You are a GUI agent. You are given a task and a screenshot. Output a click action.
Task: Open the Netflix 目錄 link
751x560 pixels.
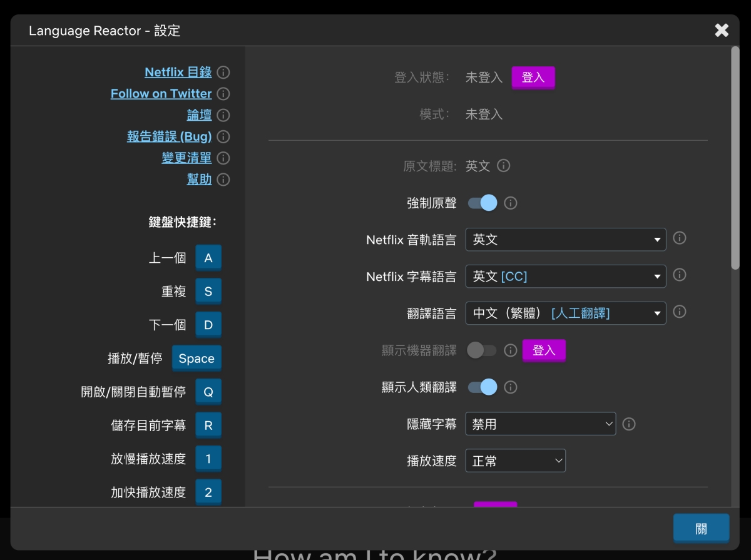pyautogui.click(x=178, y=73)
